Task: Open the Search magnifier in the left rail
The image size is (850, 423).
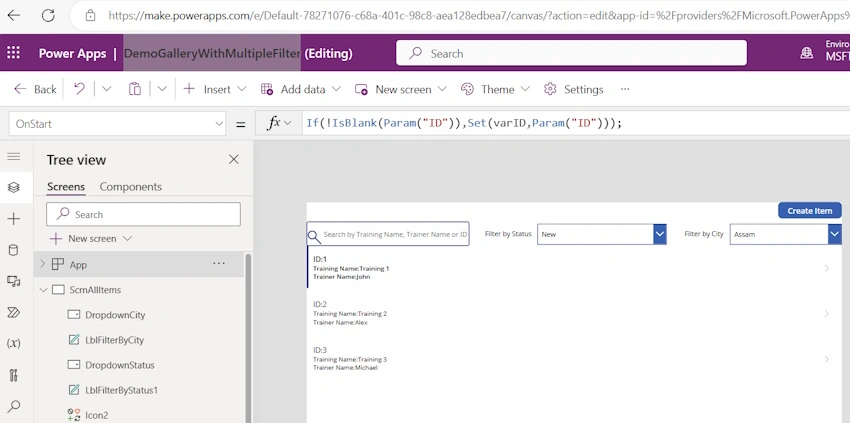Action: pos(14,406)
